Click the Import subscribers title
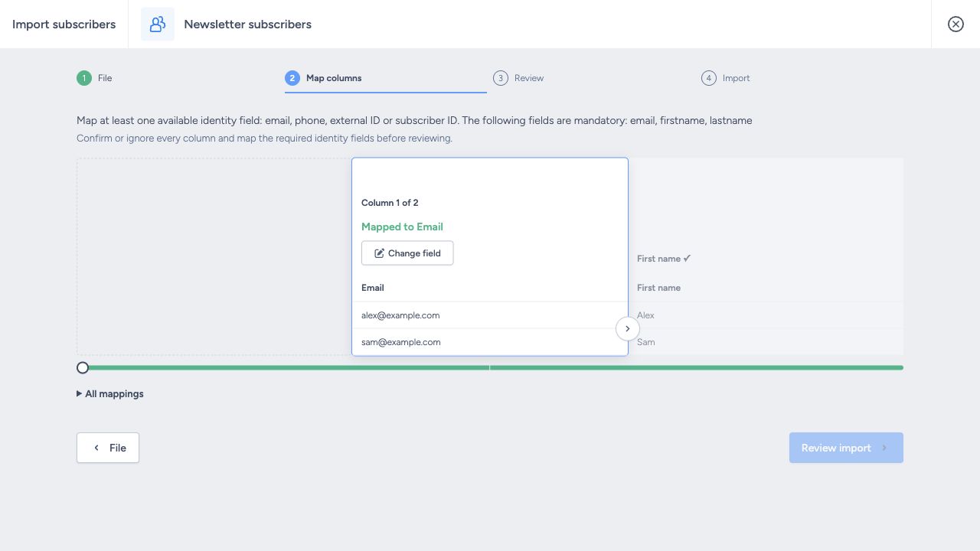This screenshot has width=980, height=551. click(x=64, y=24)
